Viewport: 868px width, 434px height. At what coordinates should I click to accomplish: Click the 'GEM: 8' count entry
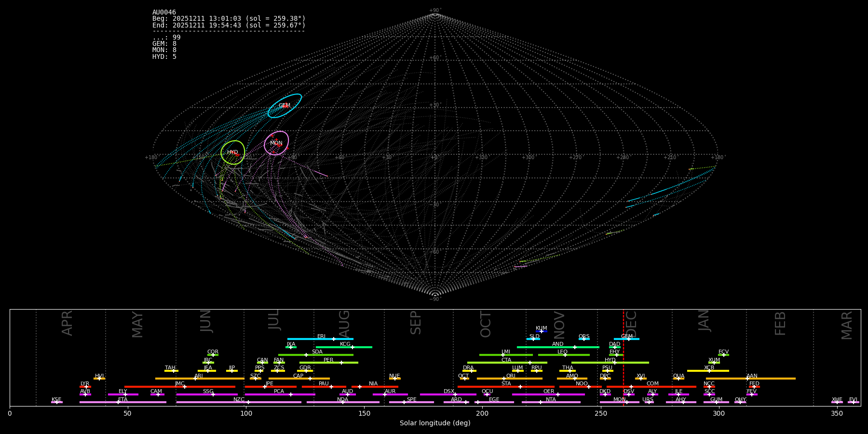coord(164,44)
